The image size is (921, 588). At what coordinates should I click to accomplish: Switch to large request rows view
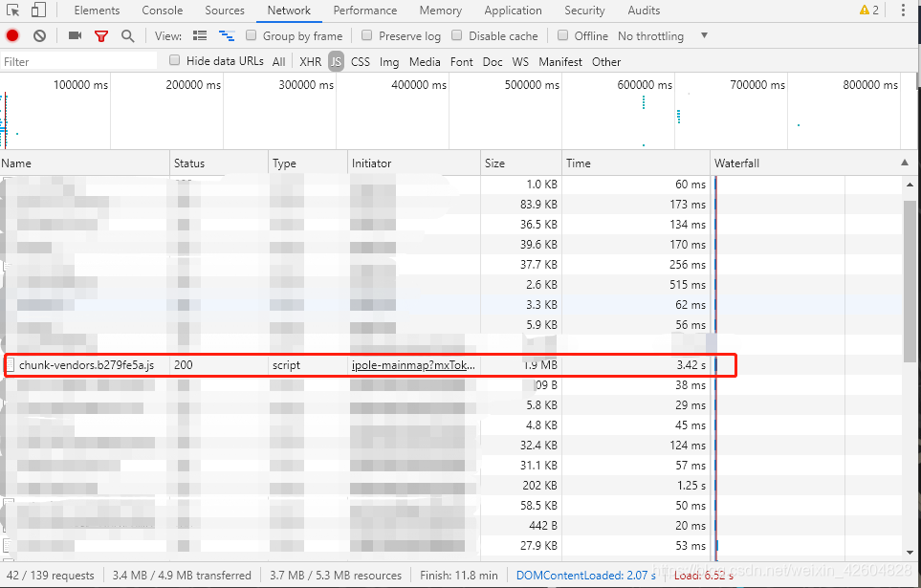point(200,35)
